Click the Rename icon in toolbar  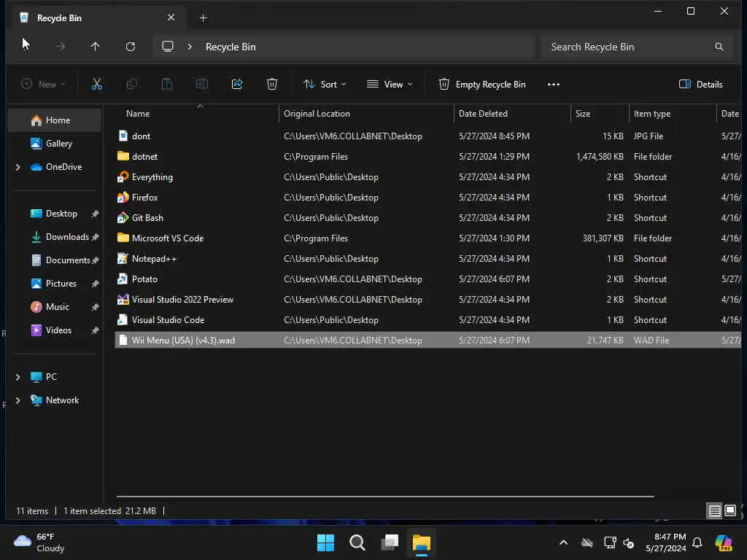[202, 85]
